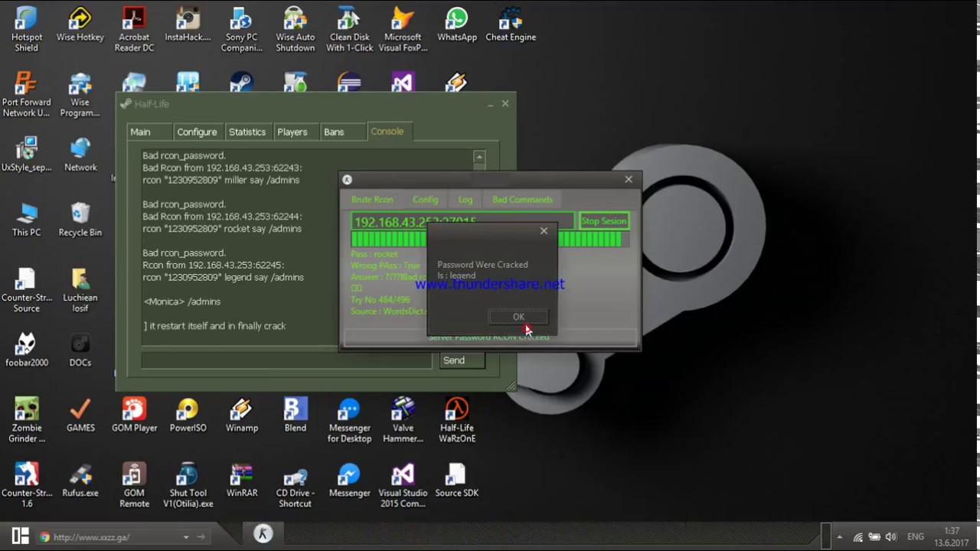Open the Recycle Bin

[80, 220]
